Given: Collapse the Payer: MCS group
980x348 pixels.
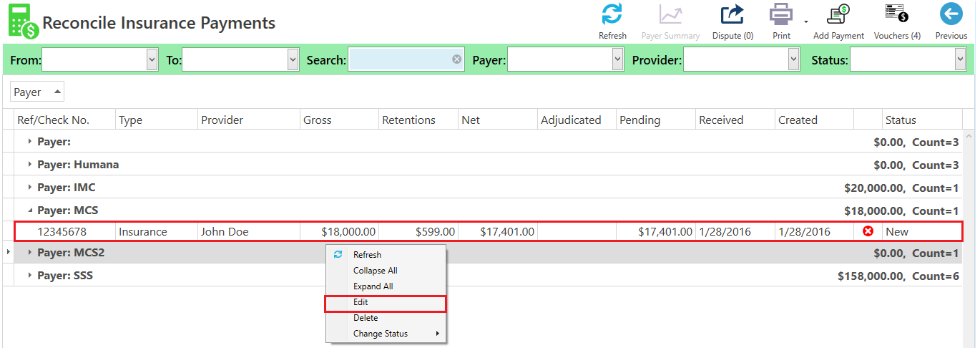Looking at the screenshot, I should 30,211.
